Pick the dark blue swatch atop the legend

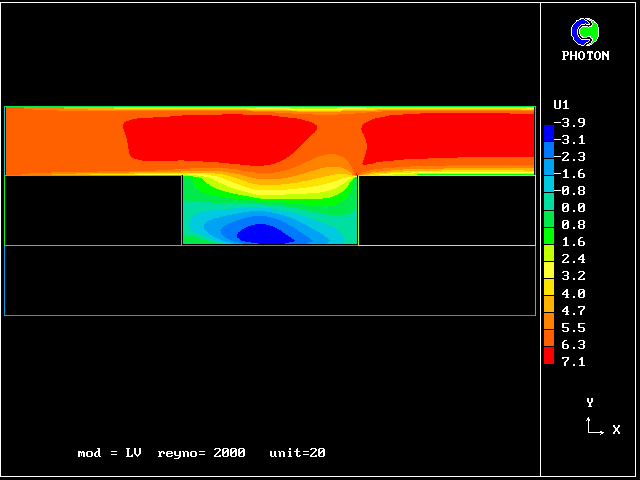click(x=548, y=132)
